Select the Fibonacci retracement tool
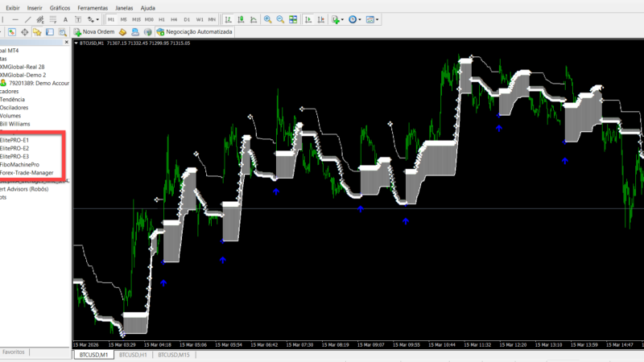644x362 pixels. (x=53, y=19)
